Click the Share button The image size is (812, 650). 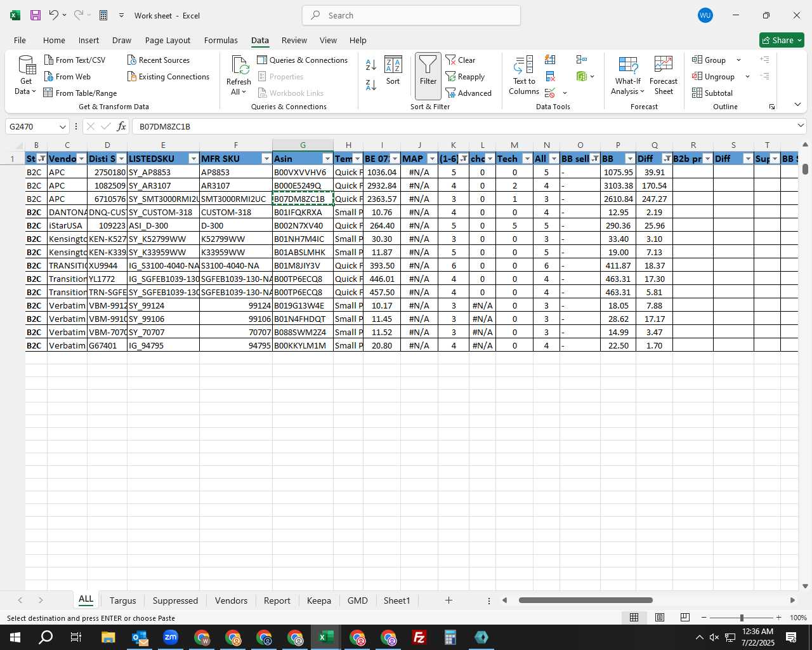pyautogui.click(x=782, y=40)
